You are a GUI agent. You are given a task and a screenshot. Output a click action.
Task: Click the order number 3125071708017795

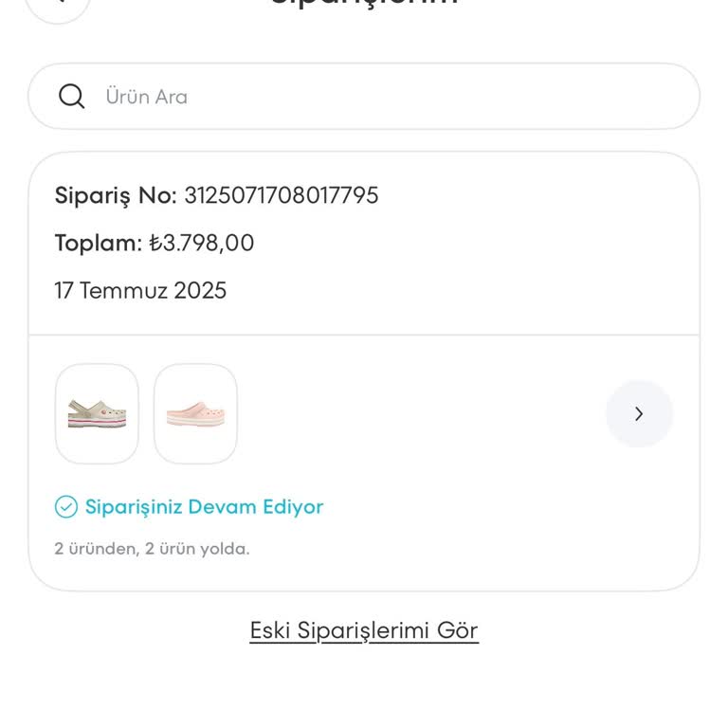282,195
